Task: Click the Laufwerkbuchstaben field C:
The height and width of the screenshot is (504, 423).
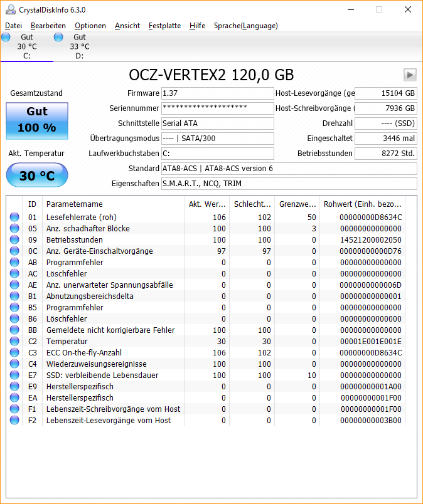Action: point(218,154)
